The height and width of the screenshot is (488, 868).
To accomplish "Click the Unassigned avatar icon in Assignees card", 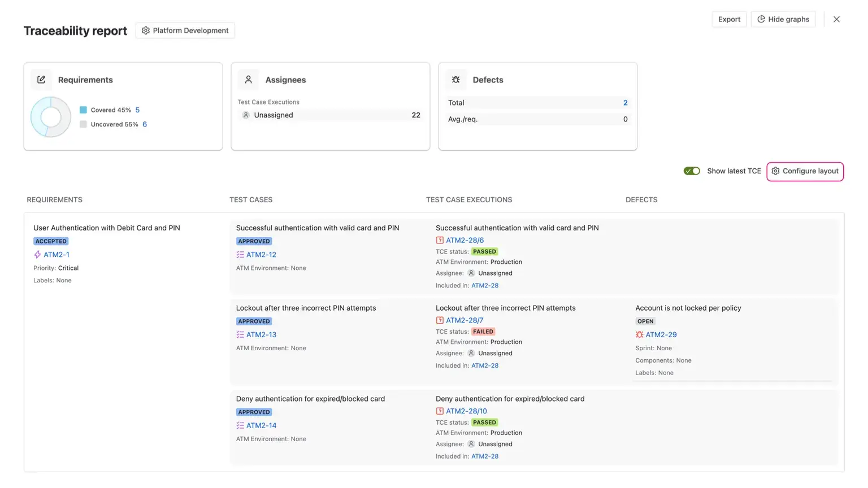I will coord(245,115).
